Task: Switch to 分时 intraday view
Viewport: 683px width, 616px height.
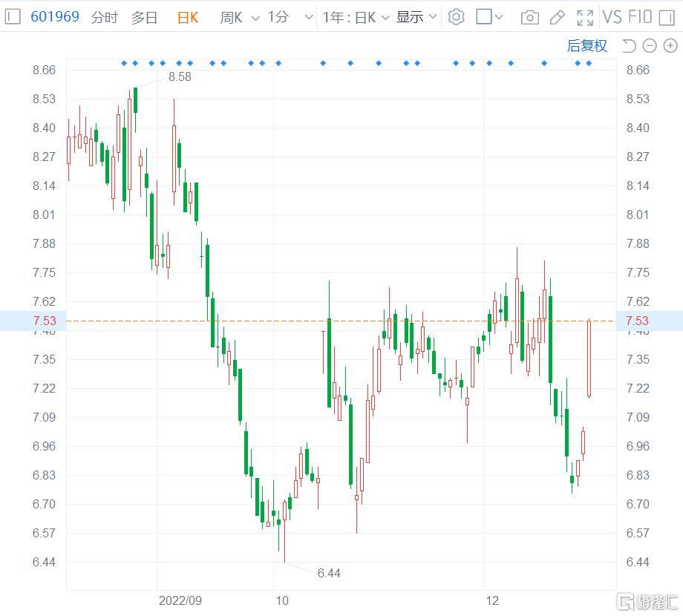Action: click(x=105, y=17)
